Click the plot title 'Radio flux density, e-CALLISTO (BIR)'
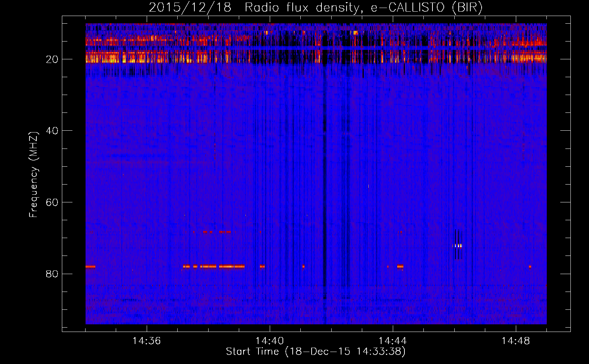Image resolution: width=589 pixels, height=364 pixels. pyautogui.click(x=363, y=8)
